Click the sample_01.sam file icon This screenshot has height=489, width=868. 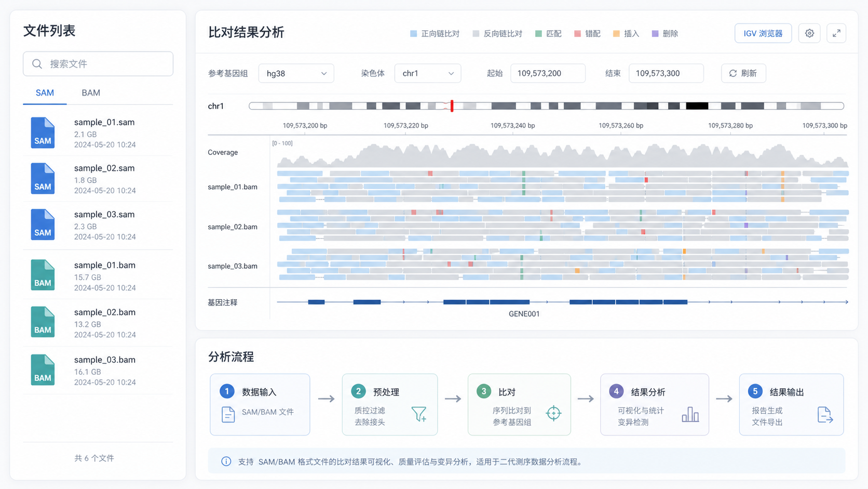click(43, 133)
